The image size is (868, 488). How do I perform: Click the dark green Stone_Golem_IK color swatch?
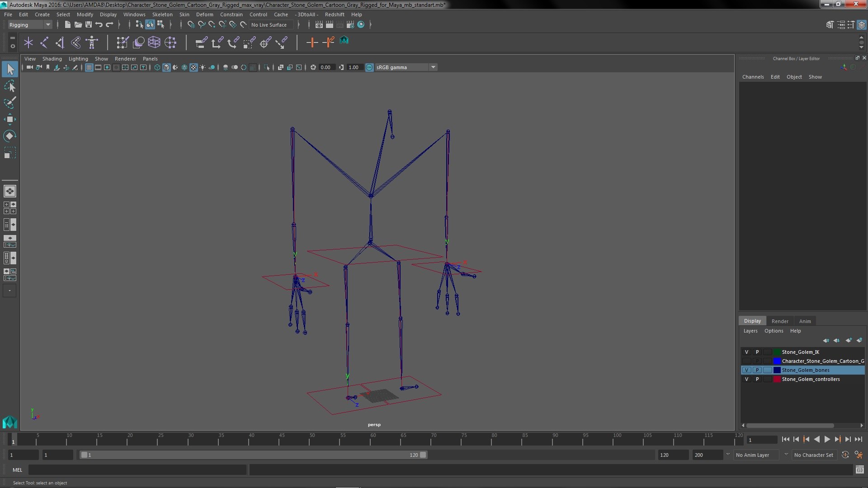pyautogui.click(x=777, y=352)
